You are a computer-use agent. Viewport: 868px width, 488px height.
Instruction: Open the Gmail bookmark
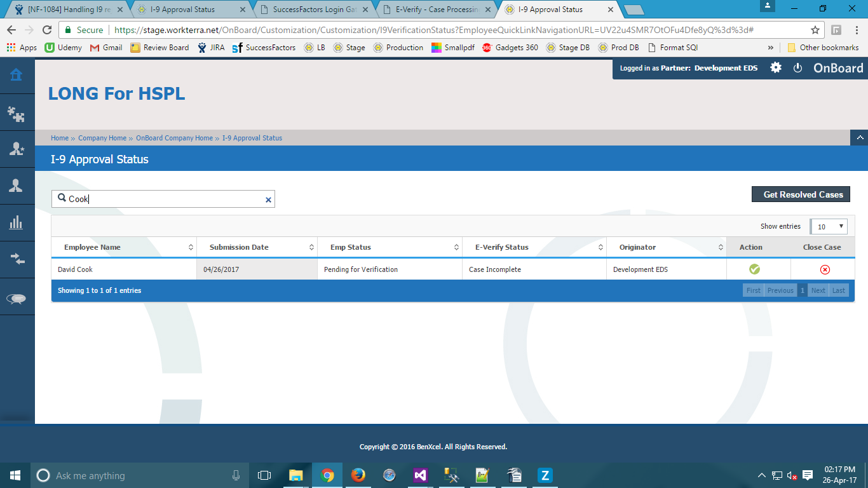(106, 48)
